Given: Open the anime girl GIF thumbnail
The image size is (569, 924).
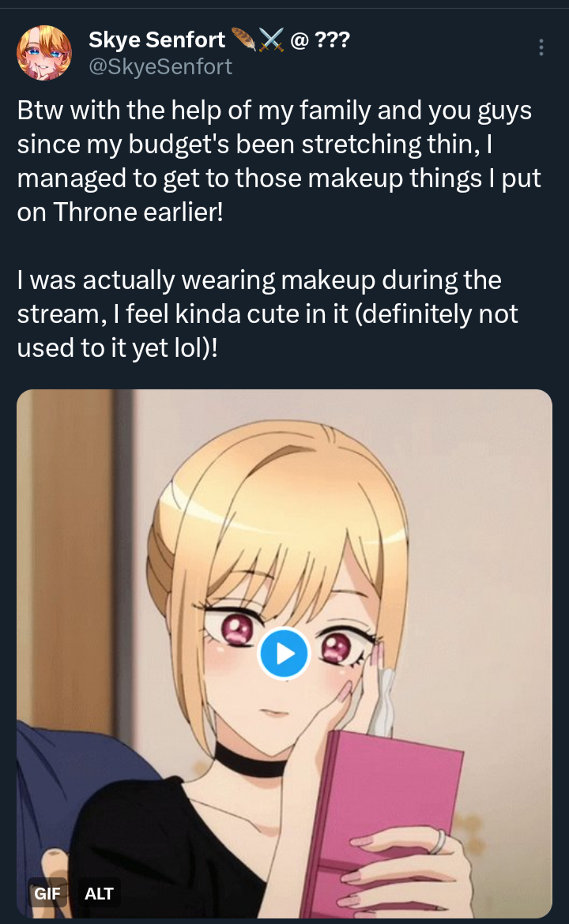Looking at the screenshot, I should (x=284, y=654).
